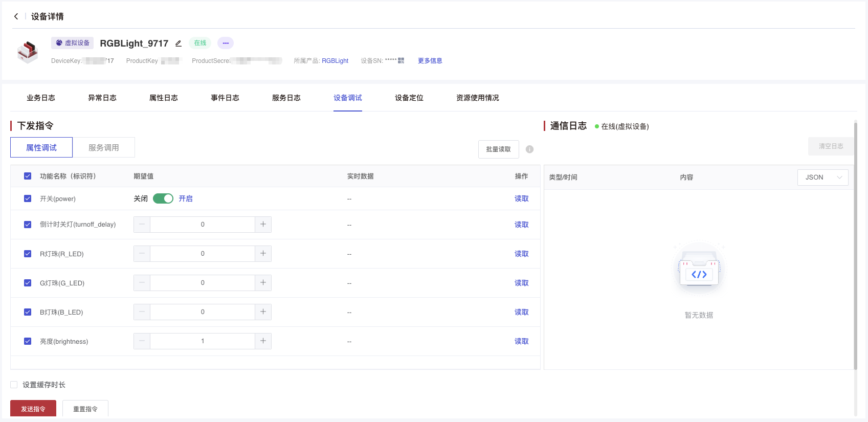The image size is (868, 422).
Task: Open the device SN QR code icon
Action: [x=401, y=60]
